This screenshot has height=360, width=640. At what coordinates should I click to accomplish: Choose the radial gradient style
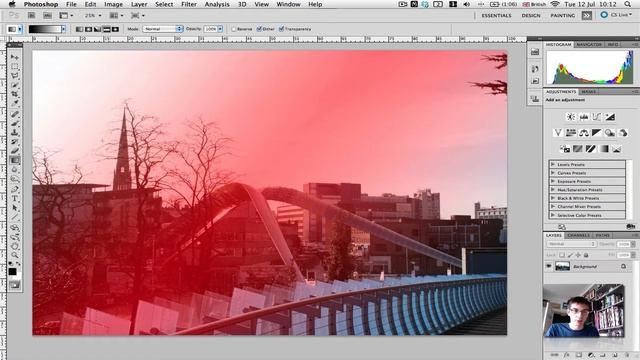(x=89, y=29)
